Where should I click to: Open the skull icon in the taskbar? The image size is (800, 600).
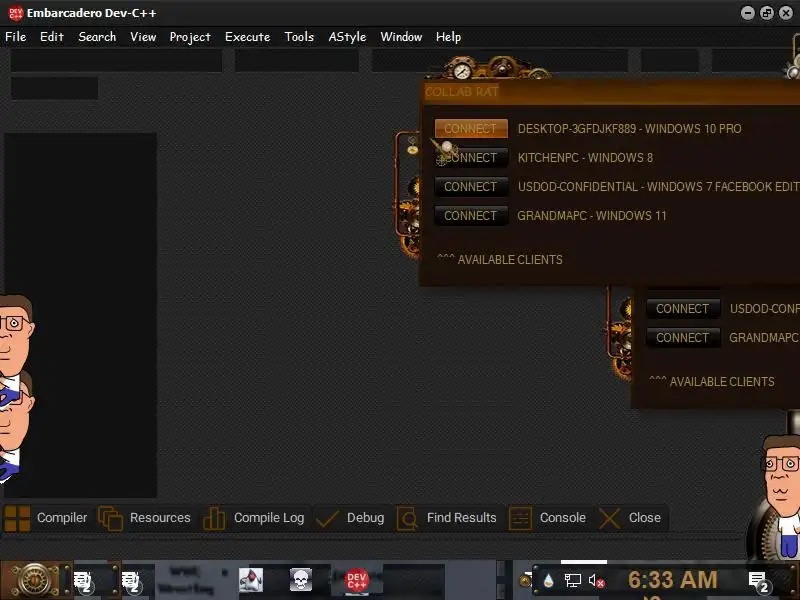point(301,580)
